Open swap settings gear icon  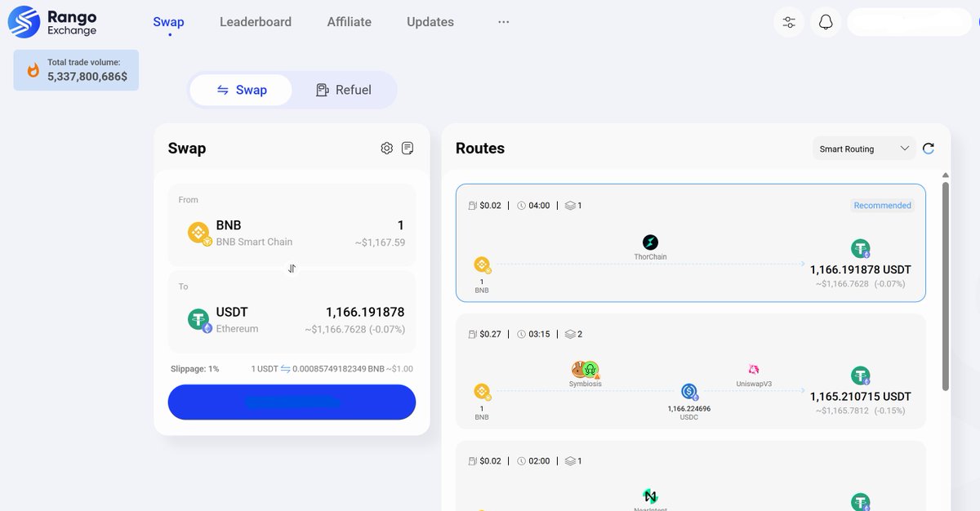pyautogui.click(x=387, y=148)
